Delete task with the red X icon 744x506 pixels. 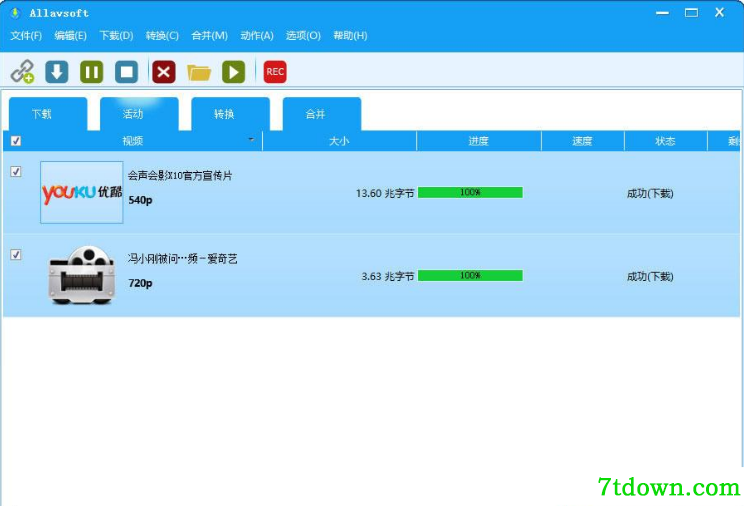pyautogui.click(x=164, y=72)
